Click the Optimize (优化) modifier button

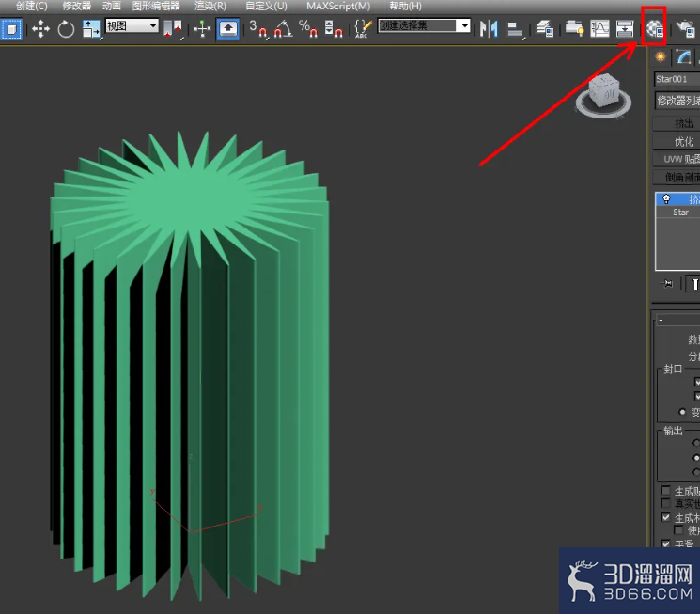[x=677, y=142]
